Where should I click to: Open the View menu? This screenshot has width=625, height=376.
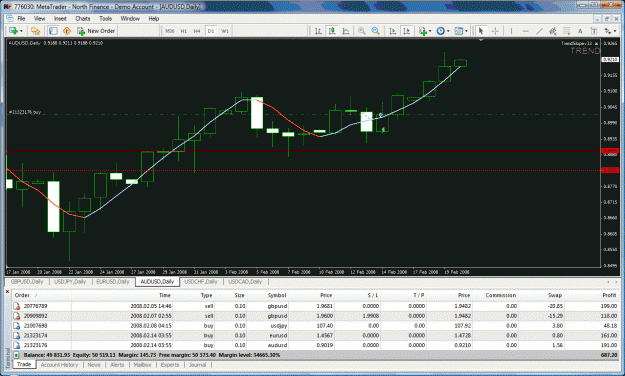(39, 18)
